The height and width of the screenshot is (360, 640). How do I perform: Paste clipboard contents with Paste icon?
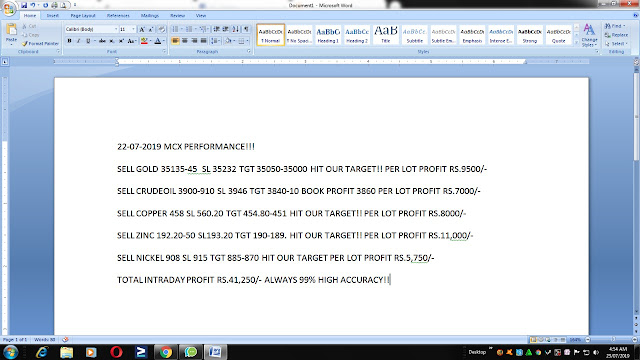11,30
